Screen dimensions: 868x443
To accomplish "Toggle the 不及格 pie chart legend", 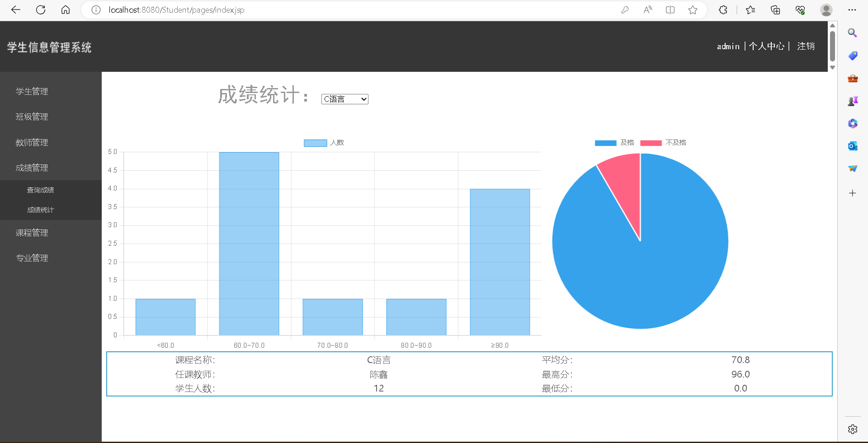I will 663,143.
